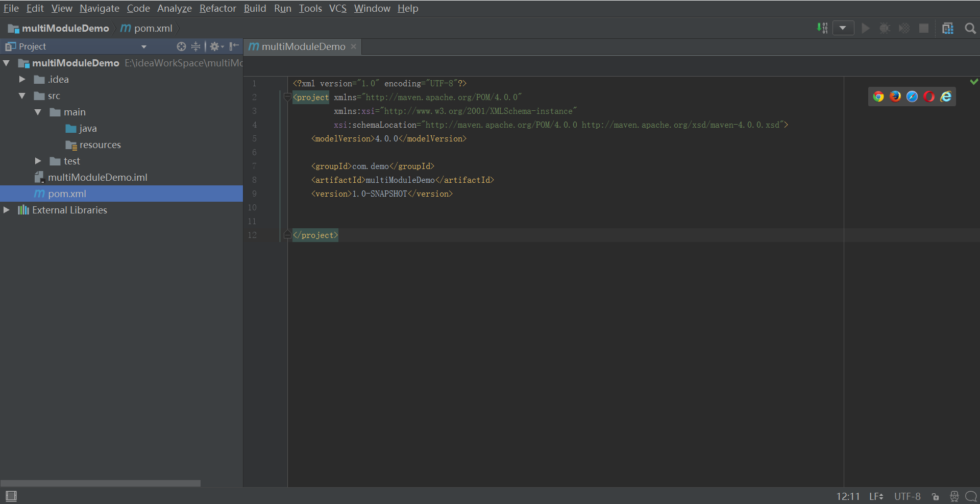Click the Hector inspection icon in status bar

click(x=954, y=496)
